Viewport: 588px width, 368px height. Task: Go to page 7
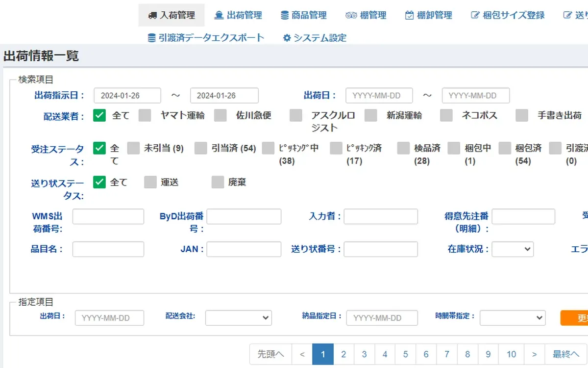tap(447, 354)
